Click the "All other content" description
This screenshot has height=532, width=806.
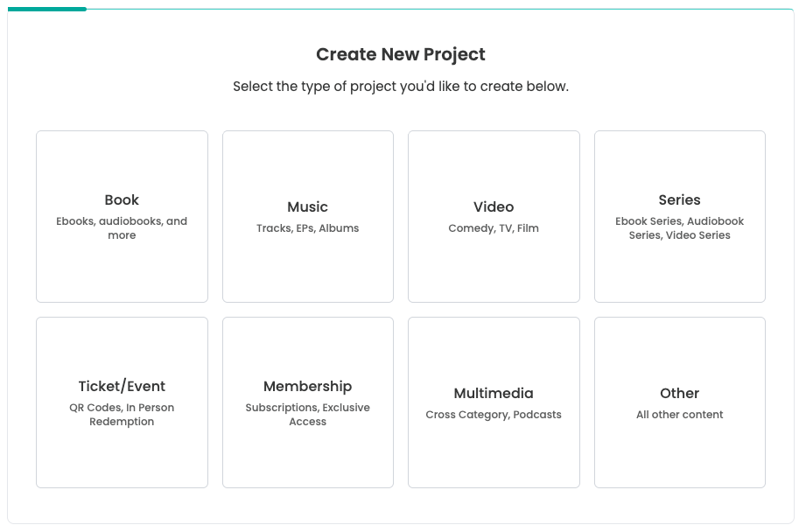pos(679,414)
